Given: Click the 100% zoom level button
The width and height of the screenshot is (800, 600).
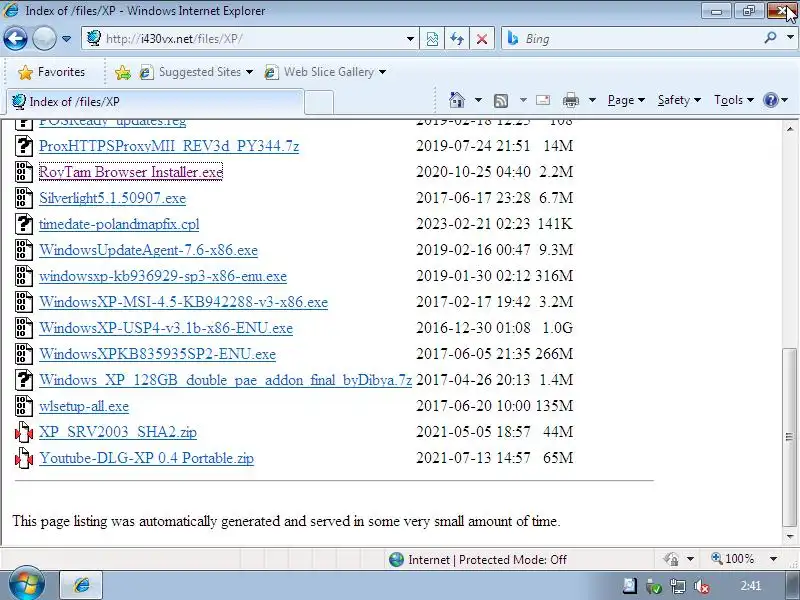Looking at the screenshot, I should [x=733, y=559].
